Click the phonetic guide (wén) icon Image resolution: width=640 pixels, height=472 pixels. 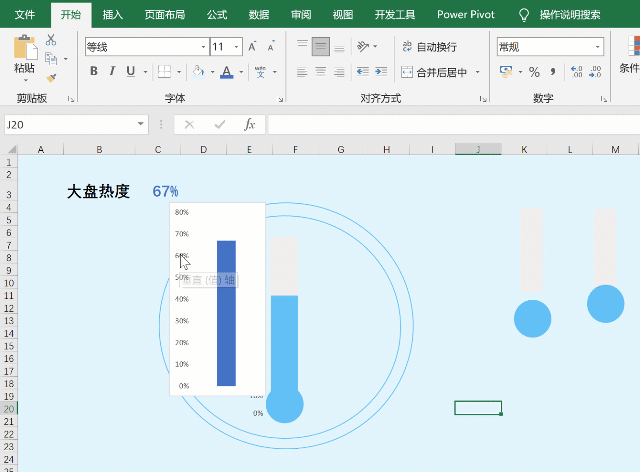260,72
